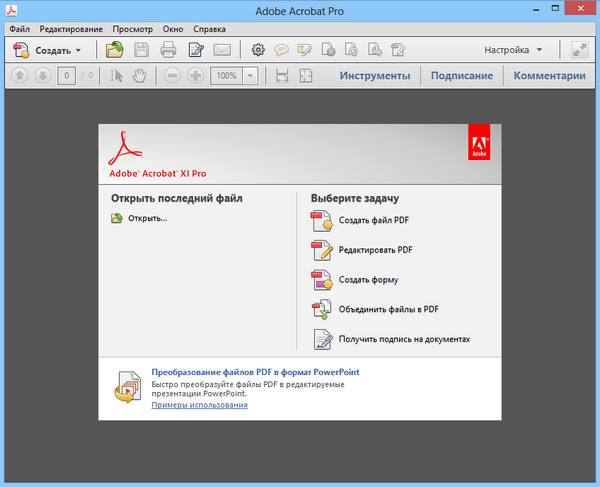This screenshot has width=600, height=487.
Task: Click the open file folder icon
Action: point(115,49)
